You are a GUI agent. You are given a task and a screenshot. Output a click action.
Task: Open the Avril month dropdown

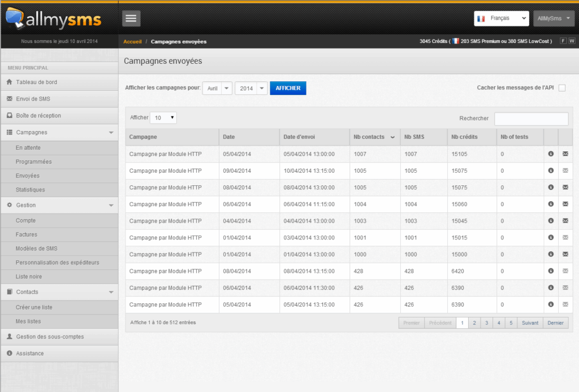[x=217, y=88]
